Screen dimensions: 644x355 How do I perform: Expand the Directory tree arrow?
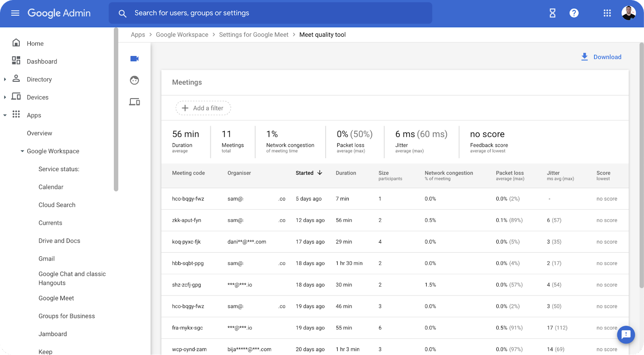click(x=5, y=79)
